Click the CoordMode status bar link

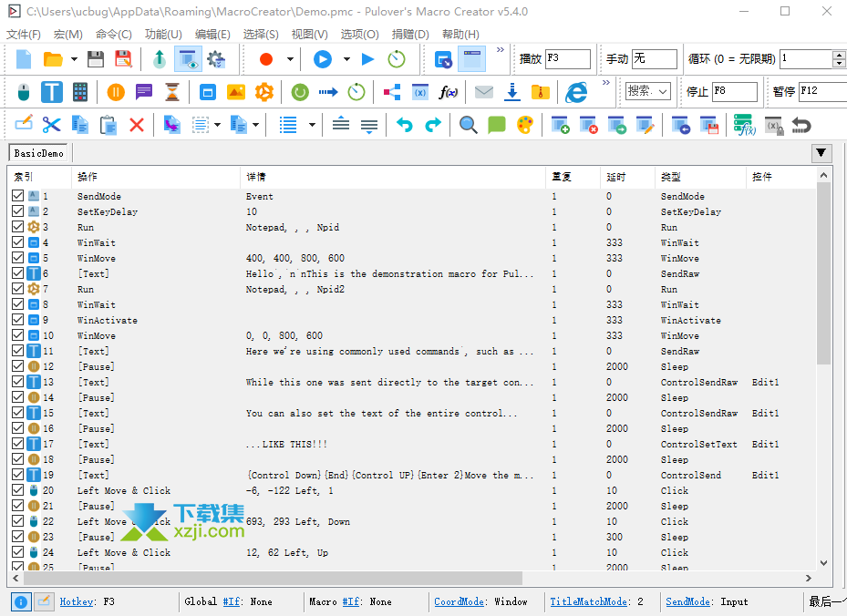point(459,601)
